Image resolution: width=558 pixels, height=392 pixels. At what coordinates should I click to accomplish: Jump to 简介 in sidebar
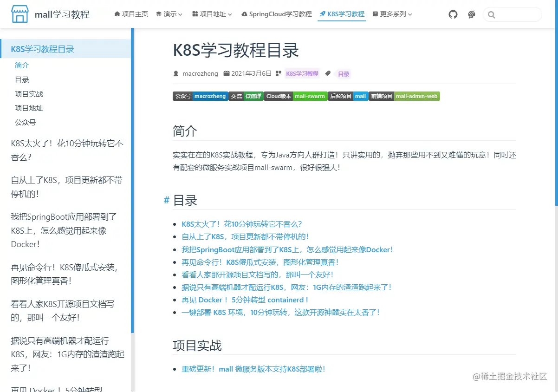(22, 65)
